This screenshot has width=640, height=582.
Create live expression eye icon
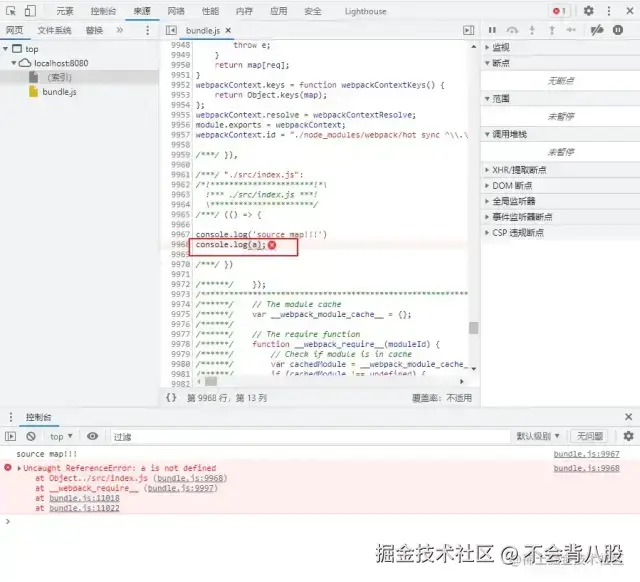93,436
